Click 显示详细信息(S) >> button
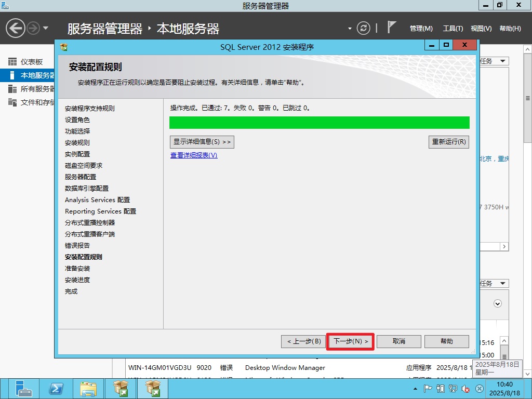Screen dimensions: 532x399 (202, 142)
